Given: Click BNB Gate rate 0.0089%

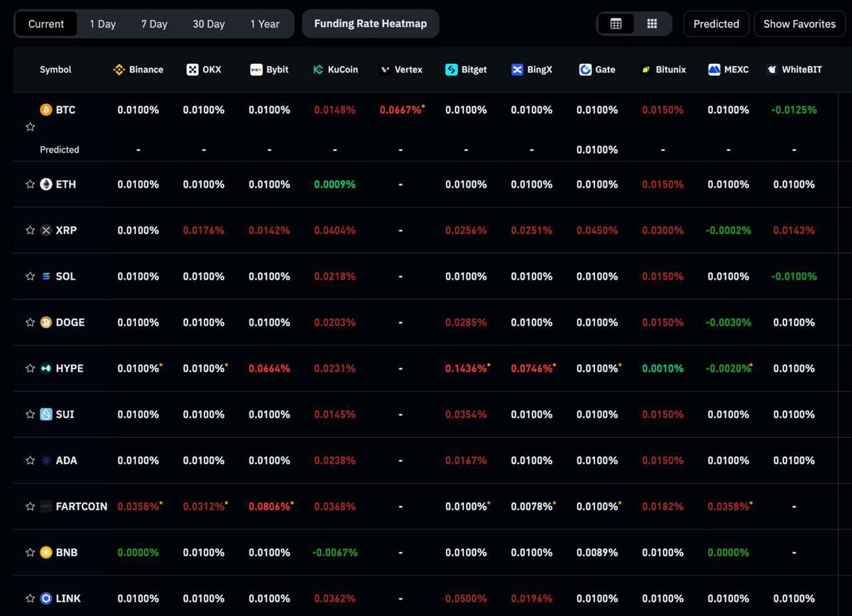Looking at the screenshot, I should tap(597, 553).
